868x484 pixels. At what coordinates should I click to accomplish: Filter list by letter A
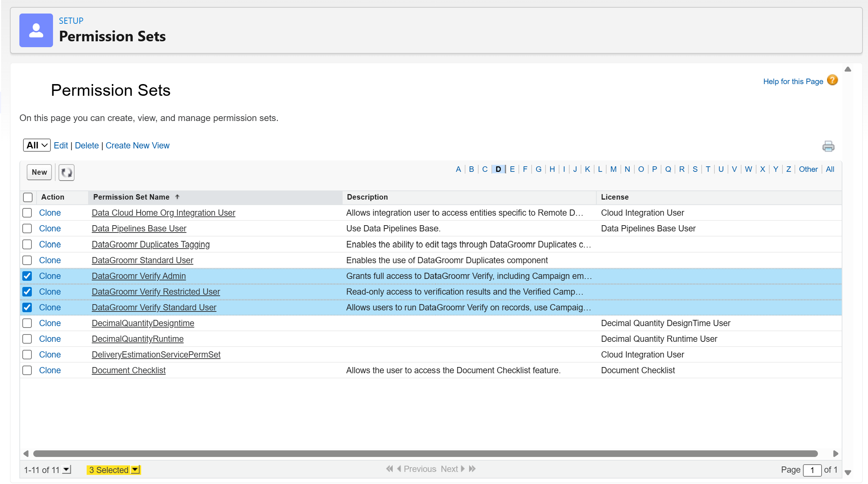tap(458, 169)
